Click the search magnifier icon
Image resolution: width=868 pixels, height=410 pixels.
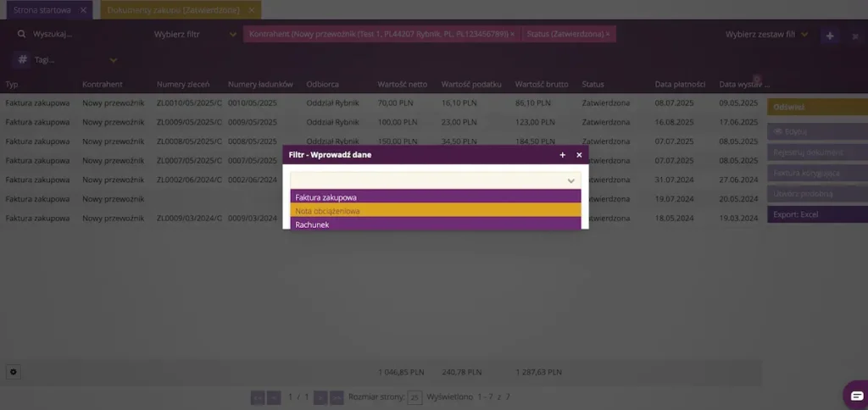point(21,34)
